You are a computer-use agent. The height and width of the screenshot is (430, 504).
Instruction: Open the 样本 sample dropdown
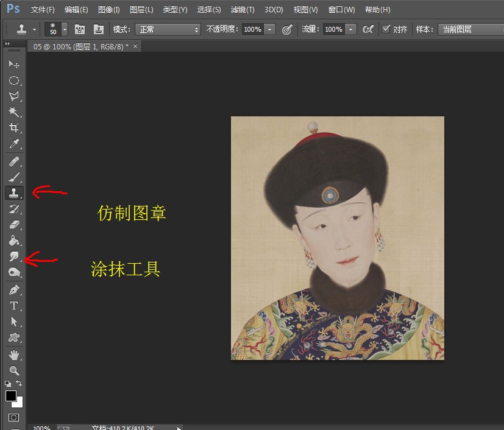471,30
